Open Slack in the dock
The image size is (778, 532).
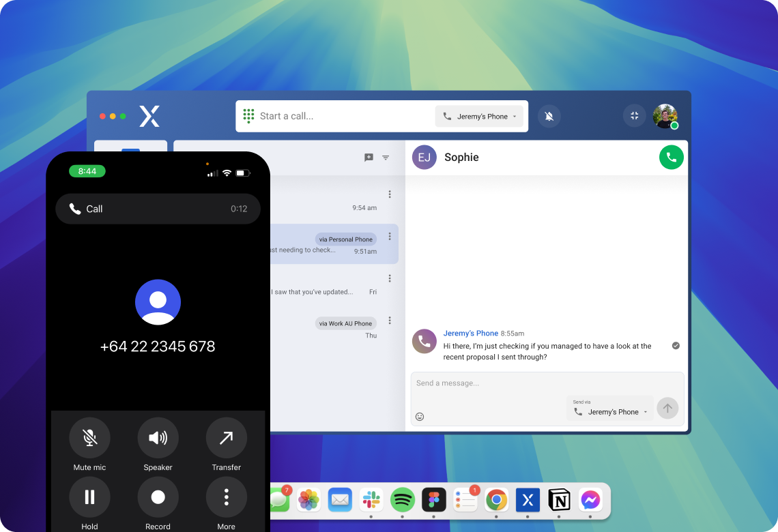[x=371, y=500]
